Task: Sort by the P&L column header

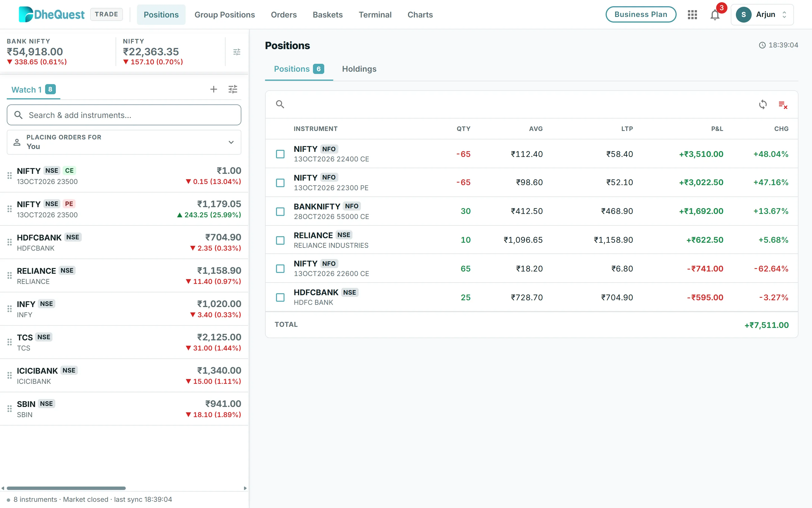Action: [717, 129]
